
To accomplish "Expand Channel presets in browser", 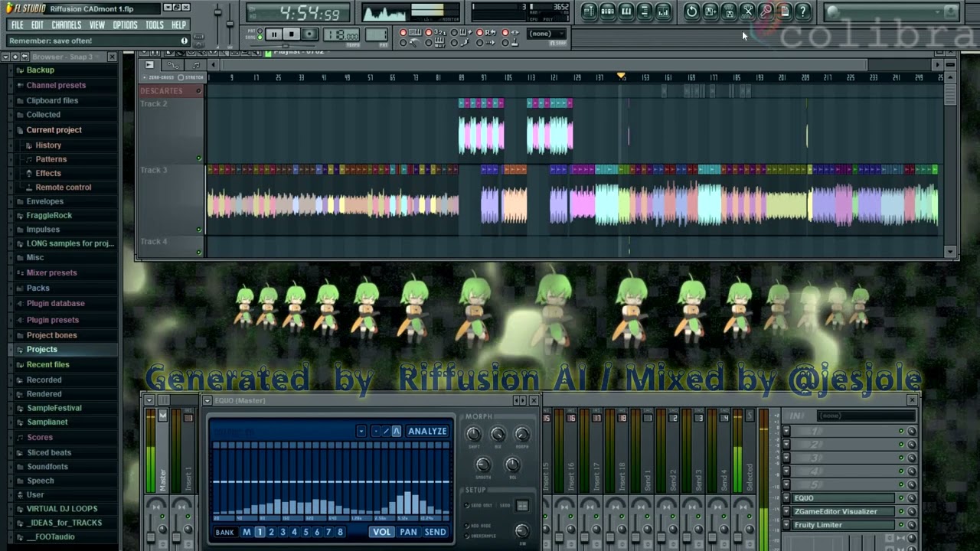I will 56,85.
